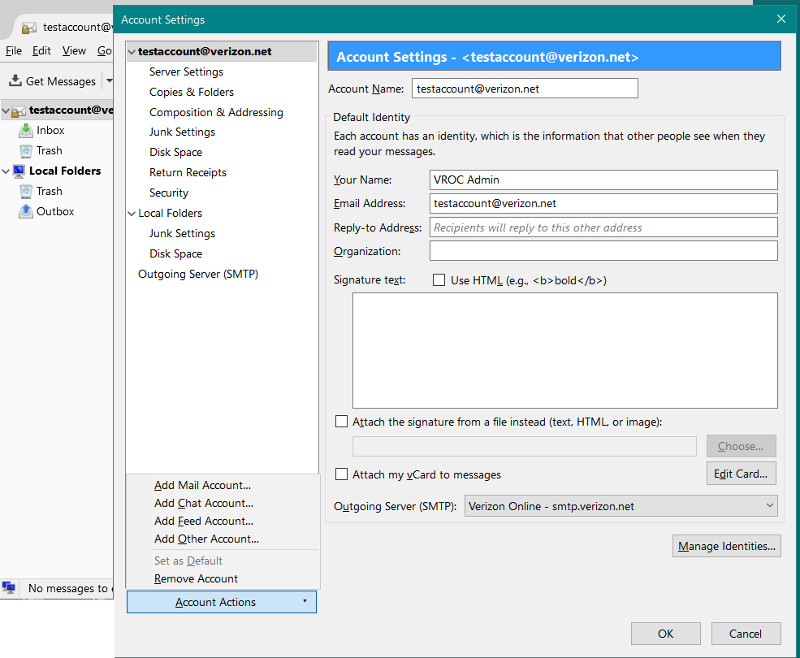This screenshot has height=658, width=800.
Task: Click the Cancel button
Action: 745,634
